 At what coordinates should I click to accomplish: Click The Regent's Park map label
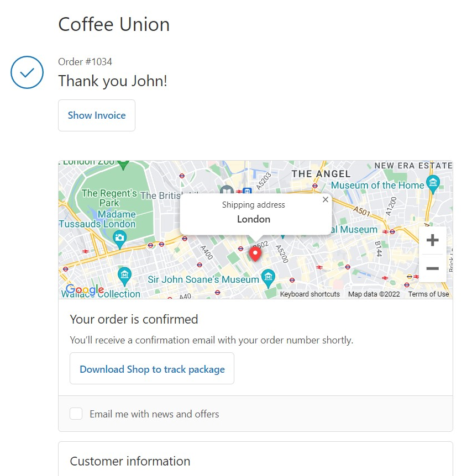click(x=109, y=198)
